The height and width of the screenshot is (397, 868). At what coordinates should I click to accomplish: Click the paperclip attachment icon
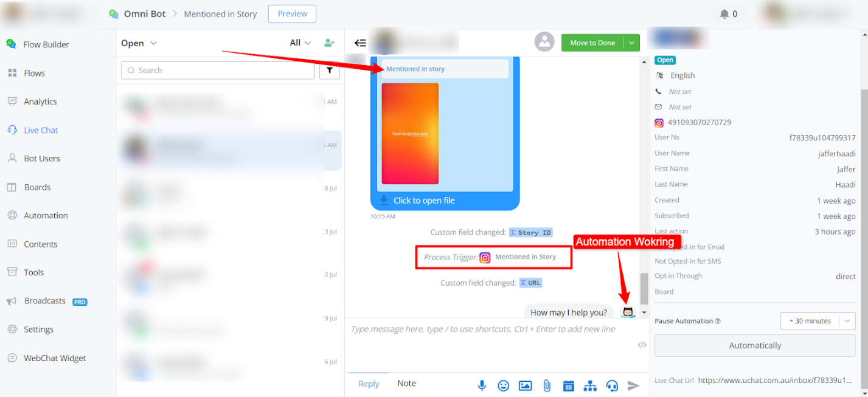[547, 385]
